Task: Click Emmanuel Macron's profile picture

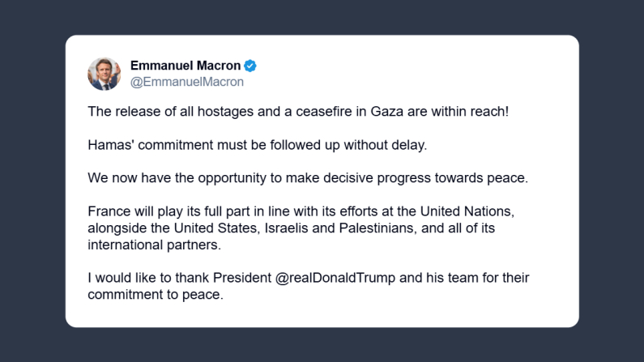Action: tap(104, 74)
